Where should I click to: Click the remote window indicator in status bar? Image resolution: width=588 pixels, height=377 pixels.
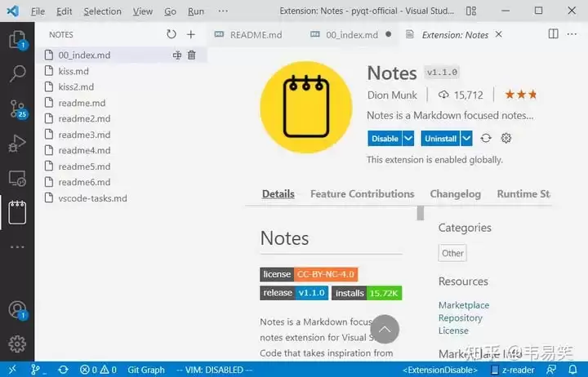(12, 370)
